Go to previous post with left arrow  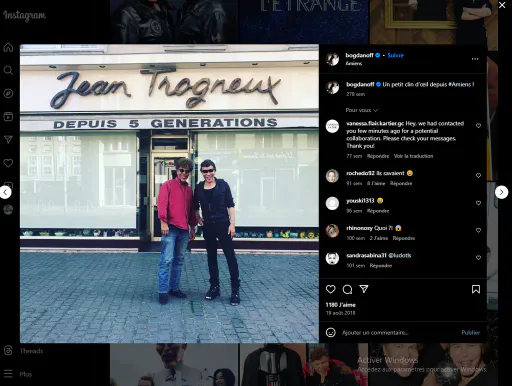coord(5,192)
